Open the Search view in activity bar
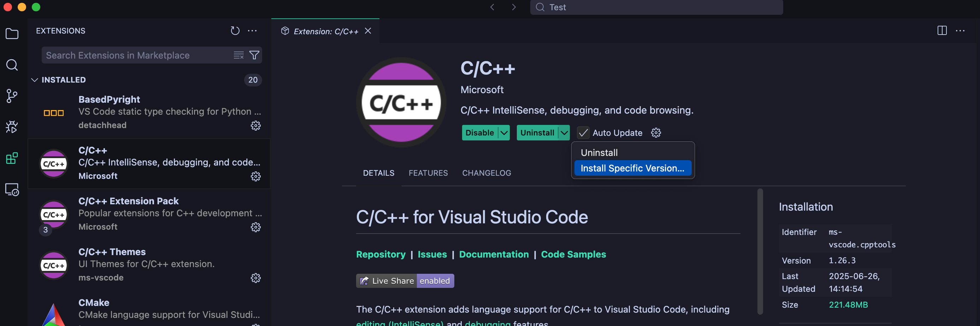This screenshot has width=980, height=326. (12, 65)
